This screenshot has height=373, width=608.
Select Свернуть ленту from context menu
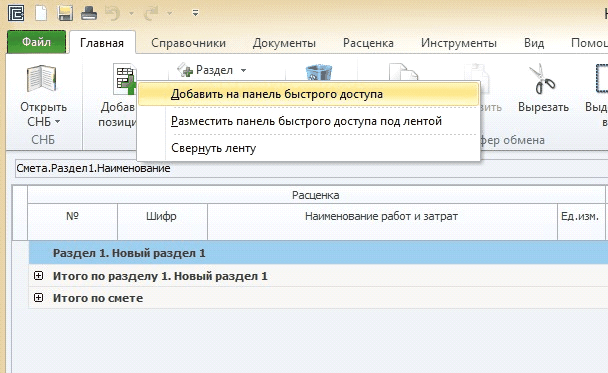pos(309,148)
